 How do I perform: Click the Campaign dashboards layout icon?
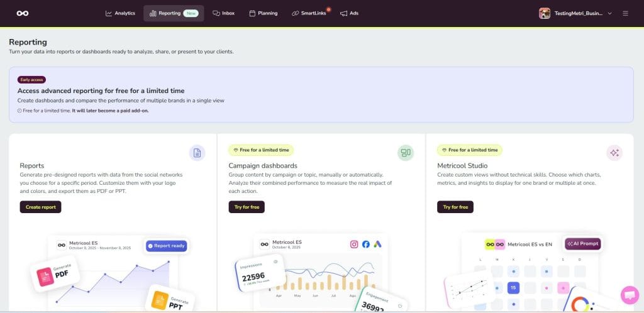click(x=406, y=153)
